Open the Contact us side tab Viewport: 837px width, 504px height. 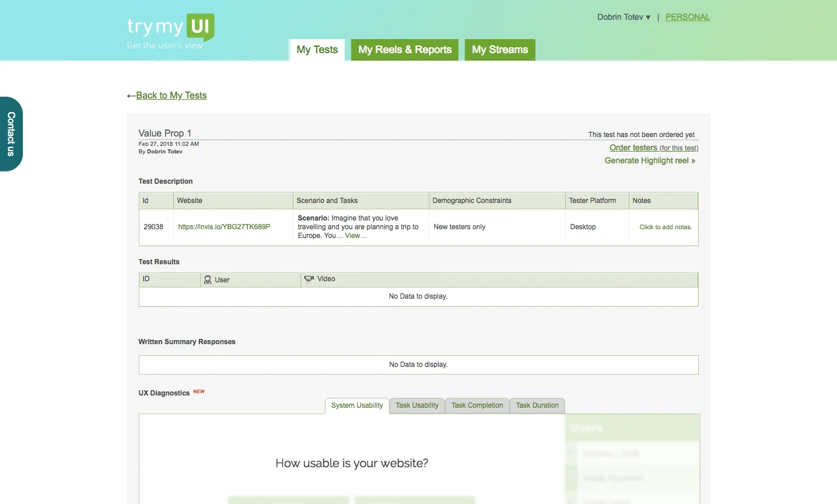pos(11,134)
